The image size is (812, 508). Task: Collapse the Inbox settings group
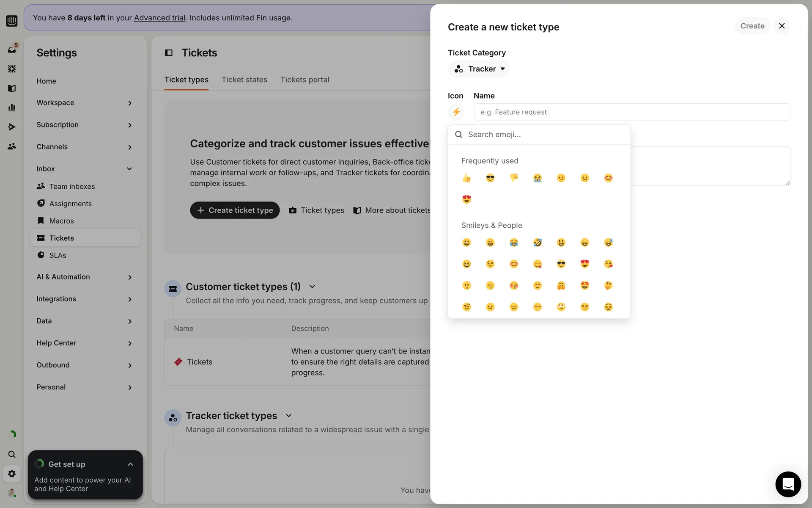click(x=129, y=169)
